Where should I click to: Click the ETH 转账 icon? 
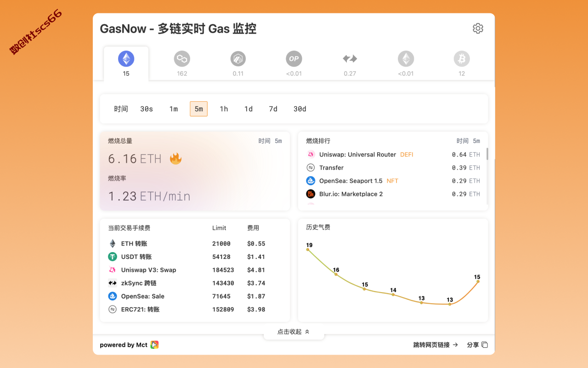[x=113, y=244]
